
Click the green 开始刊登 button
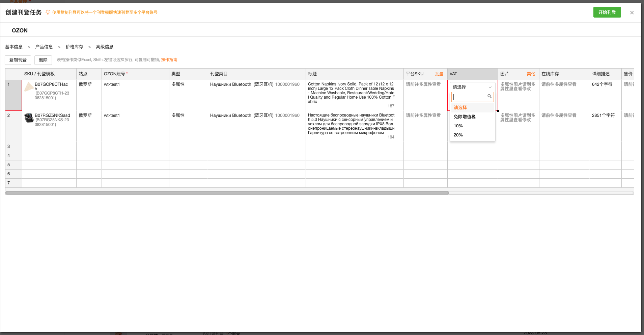tap(607, 12)
